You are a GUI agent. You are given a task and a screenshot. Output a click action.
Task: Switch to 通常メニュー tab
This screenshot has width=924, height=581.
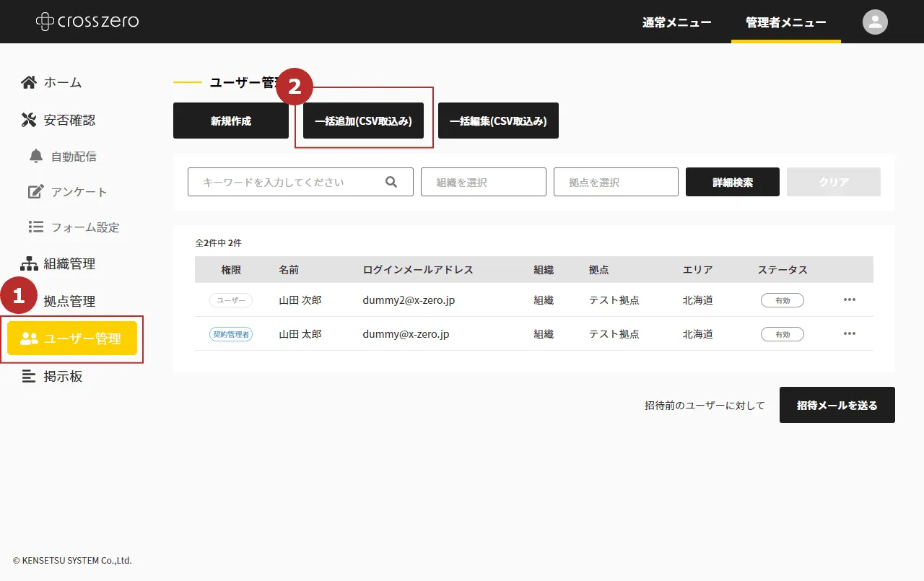coord(677,22)
